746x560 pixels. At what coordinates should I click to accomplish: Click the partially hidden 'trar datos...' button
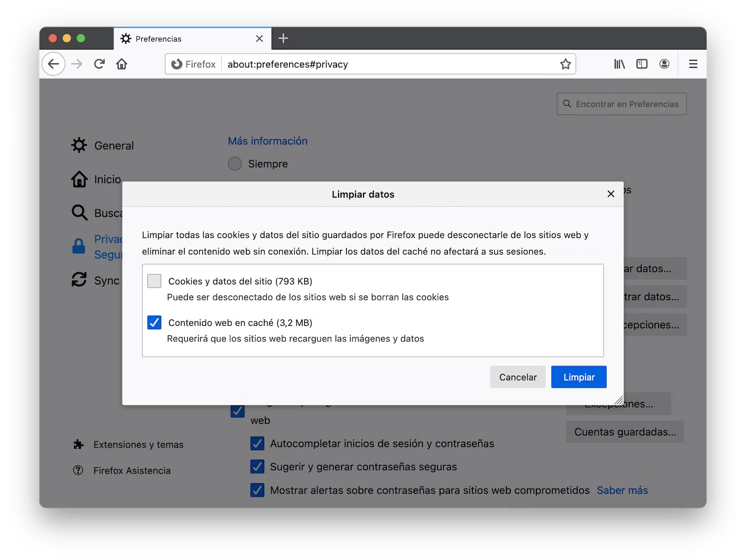tap(655, 296)
